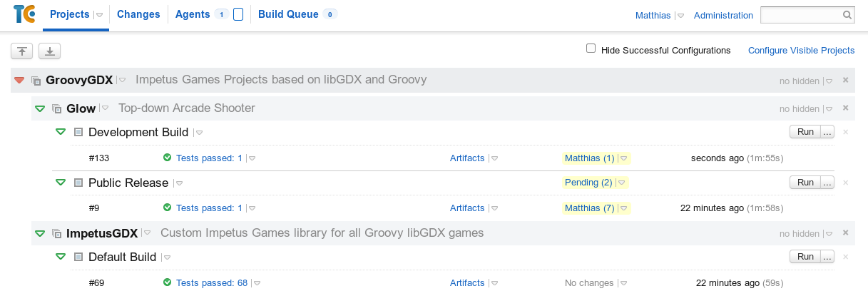The image size is (868, 296).
Task: Open the ImpetusGDX project link
Action: pos(102,233)
